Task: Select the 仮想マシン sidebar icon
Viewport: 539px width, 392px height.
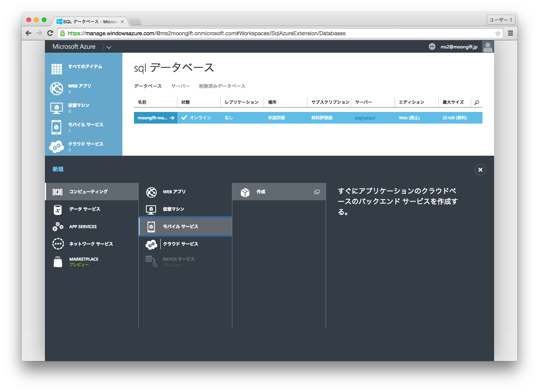Action: pos(57,108)
